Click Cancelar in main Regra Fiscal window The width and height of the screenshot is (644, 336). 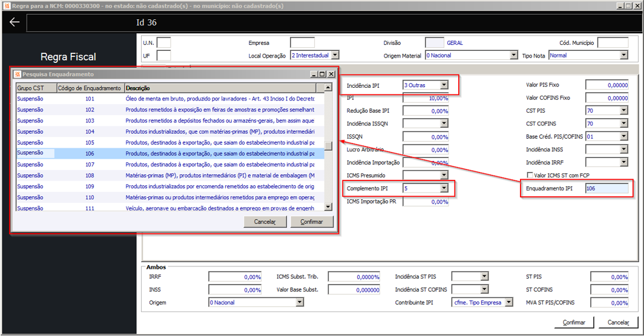pyautogui.click(x=618, y=323)
